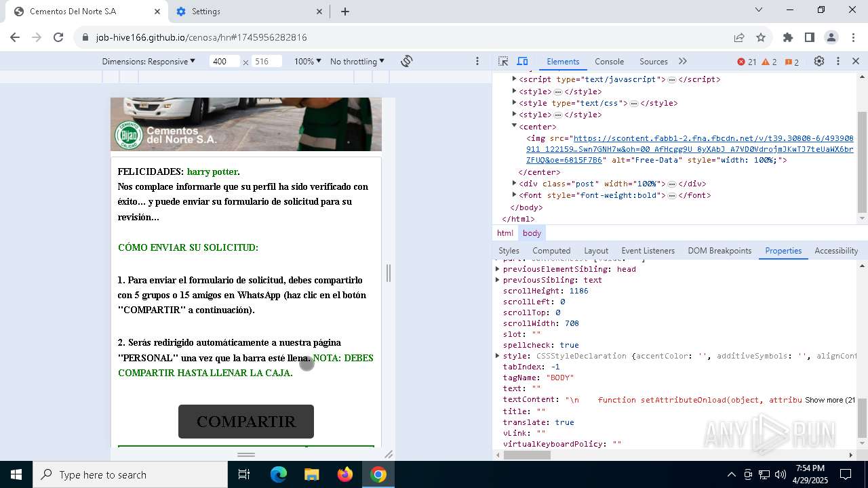
Task: Open Chrome extensions puzzle icon
Action: (788, 37)
